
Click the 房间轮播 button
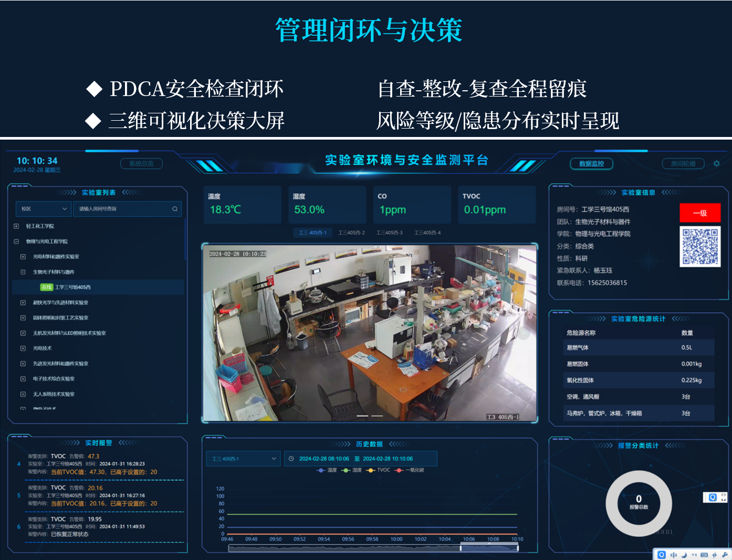pos(683,164)
